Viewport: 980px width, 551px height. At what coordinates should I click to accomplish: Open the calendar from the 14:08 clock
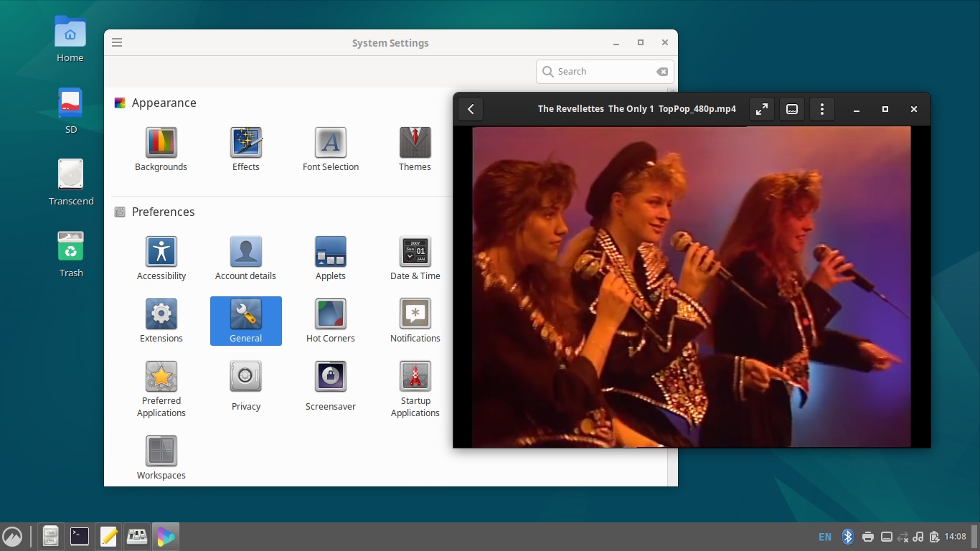coord(955,537)
